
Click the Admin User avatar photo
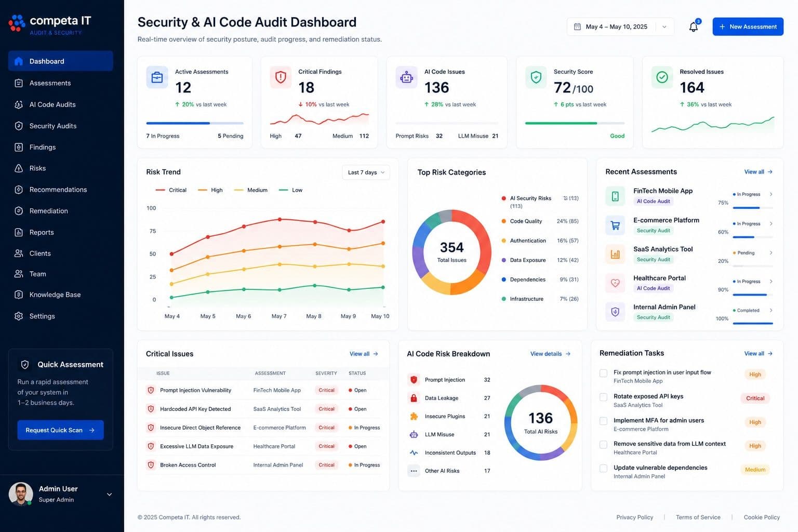click(x=21, y=494)
